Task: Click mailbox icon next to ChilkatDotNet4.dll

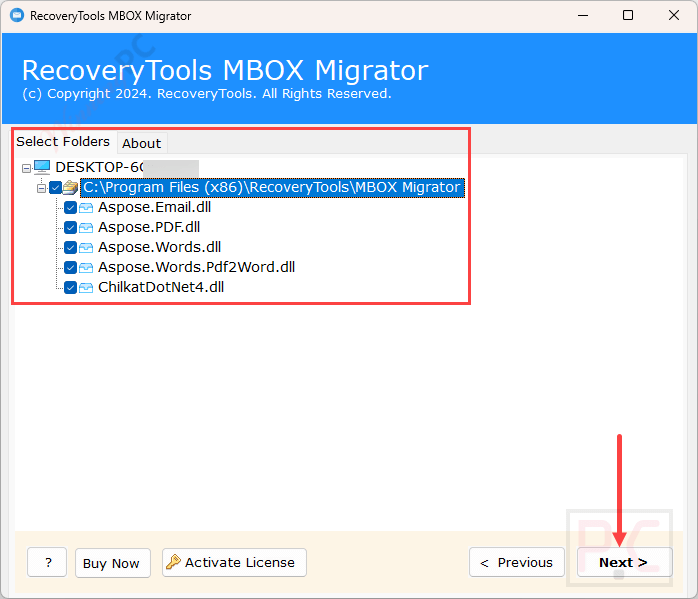Action: point(86,287)
